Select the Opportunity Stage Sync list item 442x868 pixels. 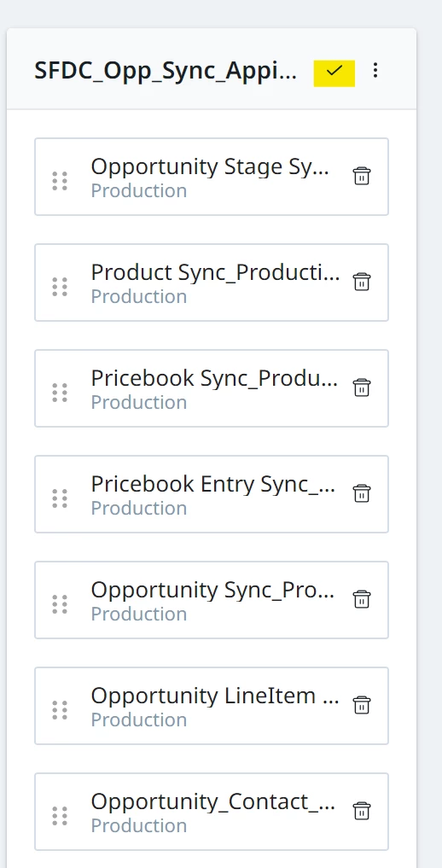coord(212,177)
